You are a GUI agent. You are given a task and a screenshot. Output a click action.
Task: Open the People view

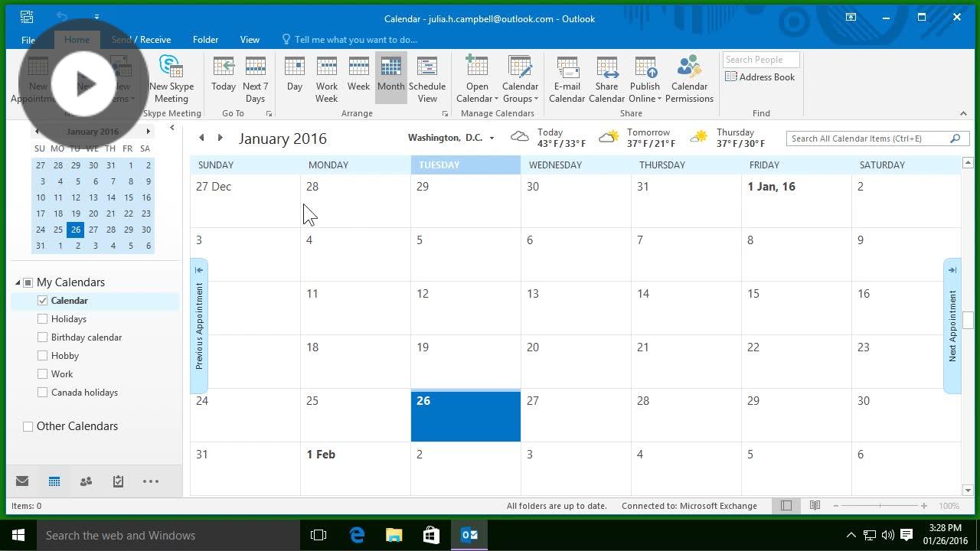pos(86,481)
